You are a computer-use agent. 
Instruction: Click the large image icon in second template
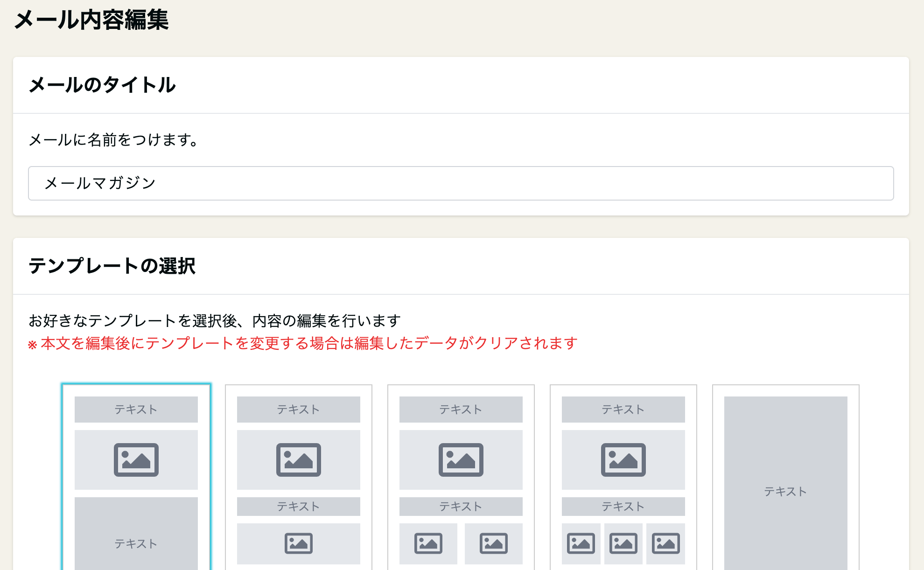pos(299,460)
